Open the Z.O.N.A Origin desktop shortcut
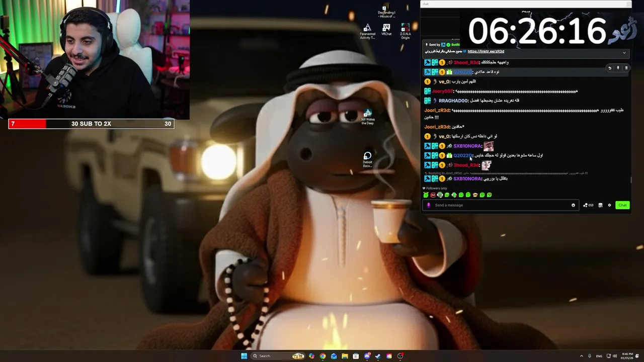Image resolution: width=644 pixels, height=362 pixels. pyautogui.click(x=406, y=31)
